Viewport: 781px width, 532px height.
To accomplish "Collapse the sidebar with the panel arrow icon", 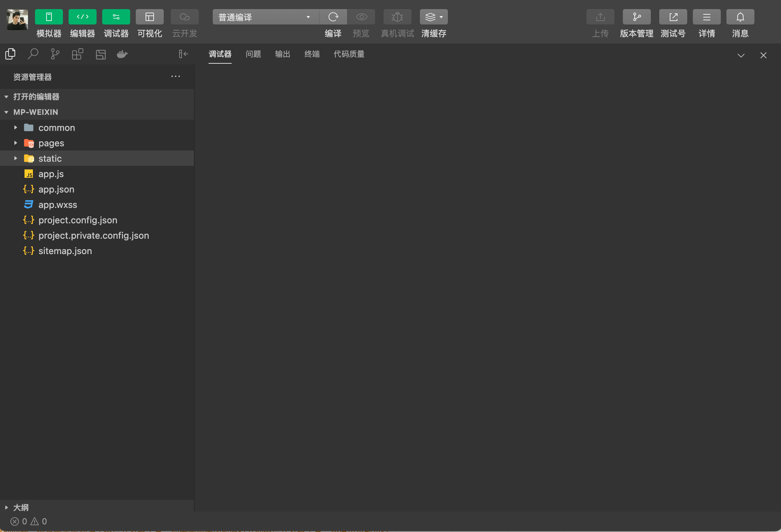I will coord(183,54).
